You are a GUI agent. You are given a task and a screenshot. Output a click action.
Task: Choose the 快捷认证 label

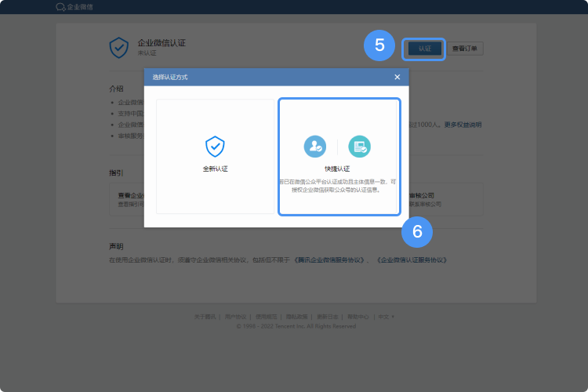click(x=337, y=169)
